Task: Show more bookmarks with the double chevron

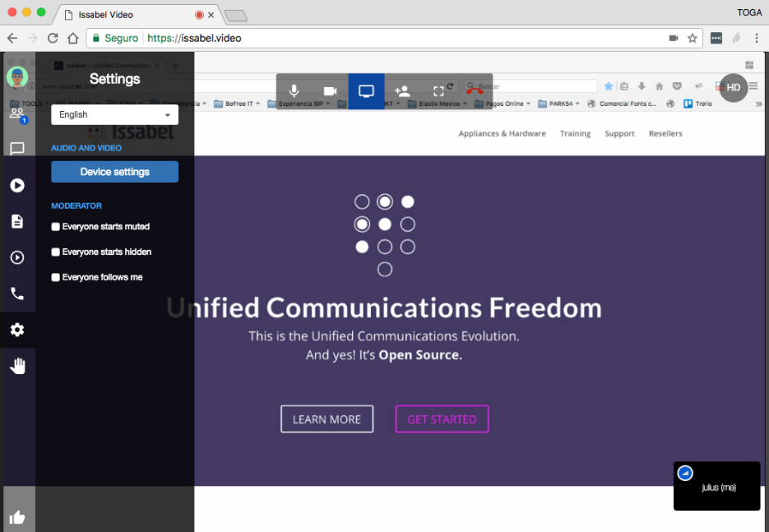Action: click(758, 104)
